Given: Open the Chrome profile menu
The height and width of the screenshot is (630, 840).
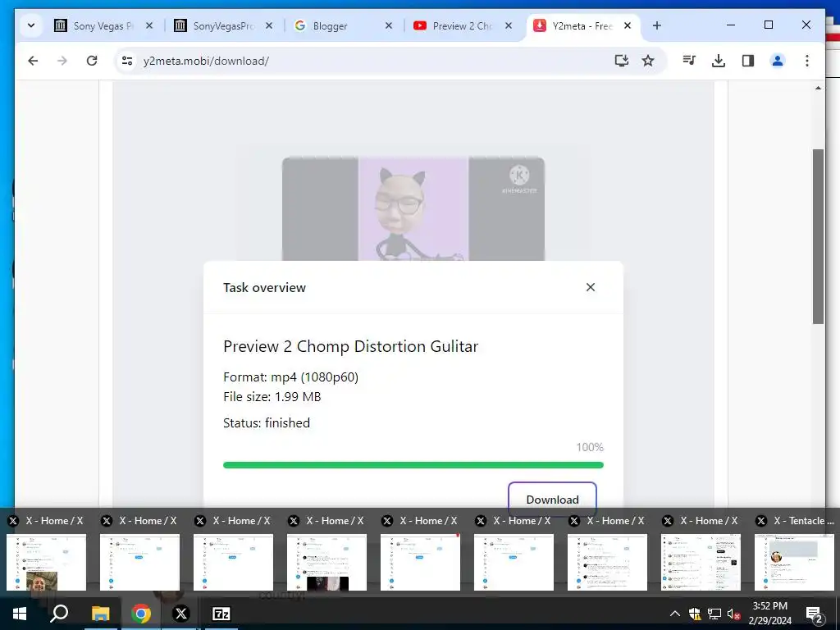Looking at the screenshot, I should pyautogui.click(x=778, y=61).
